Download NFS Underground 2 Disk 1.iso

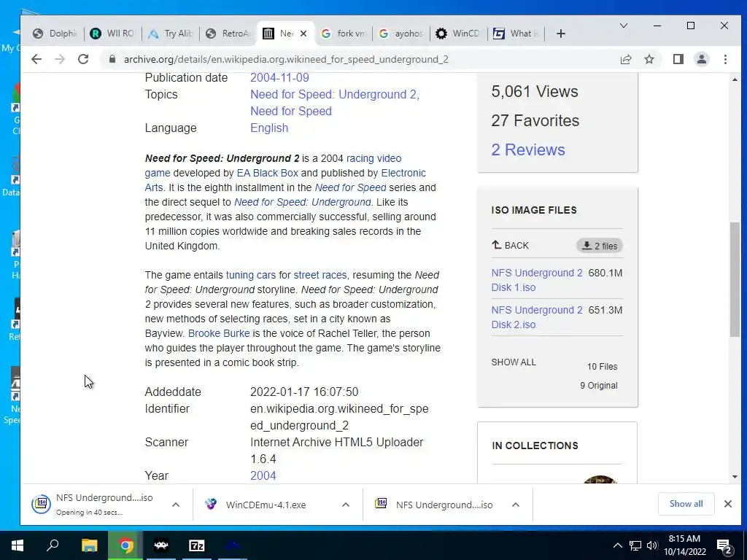pyautogui.click(x=537, y=280)
